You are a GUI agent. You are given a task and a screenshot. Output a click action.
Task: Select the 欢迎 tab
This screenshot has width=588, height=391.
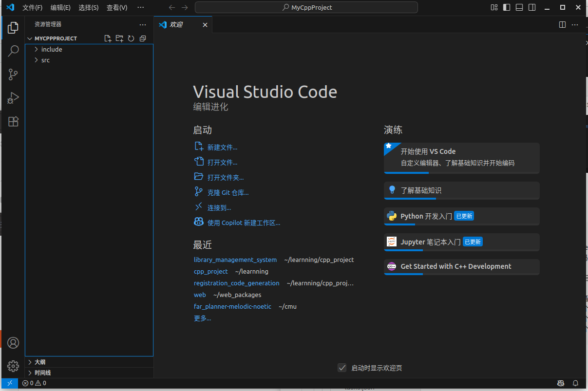point(176,25)
